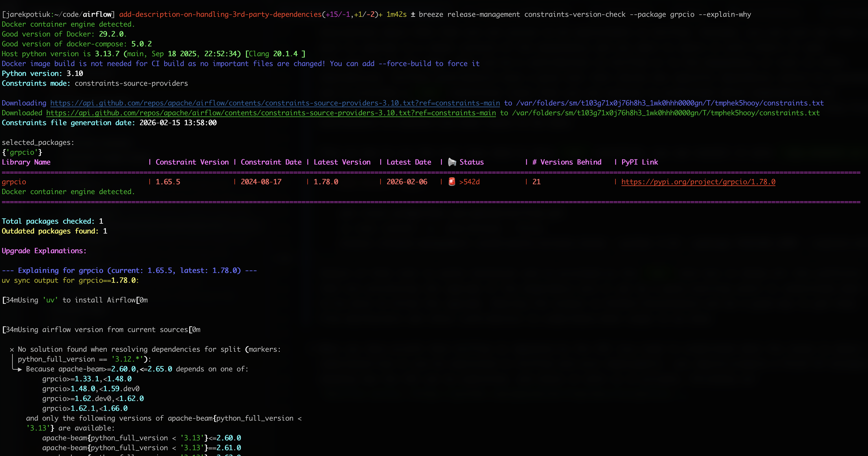868x456 pixels.
Task: Click the Latest Version column header
Action: pos(342,162)
